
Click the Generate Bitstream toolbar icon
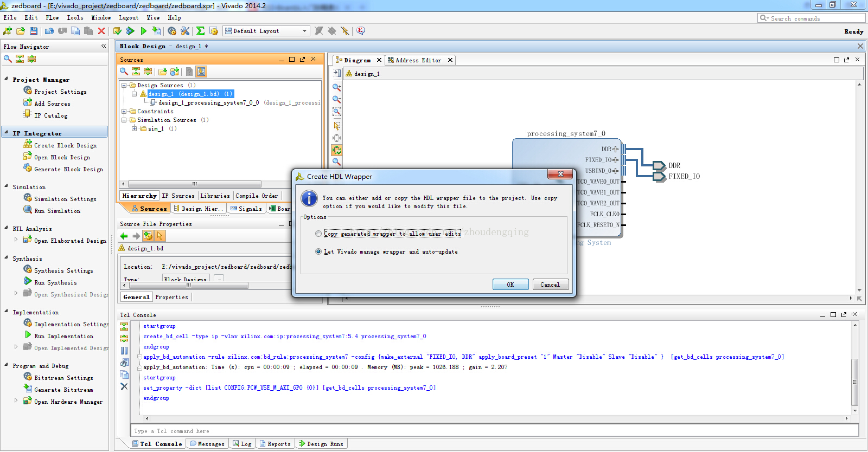(156, 31)
